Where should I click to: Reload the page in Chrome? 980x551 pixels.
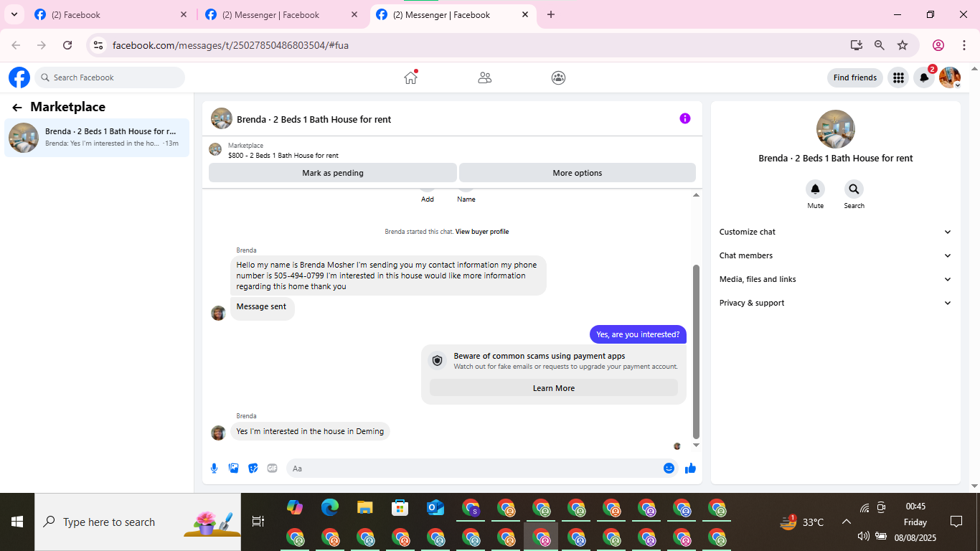click(67, 45)
